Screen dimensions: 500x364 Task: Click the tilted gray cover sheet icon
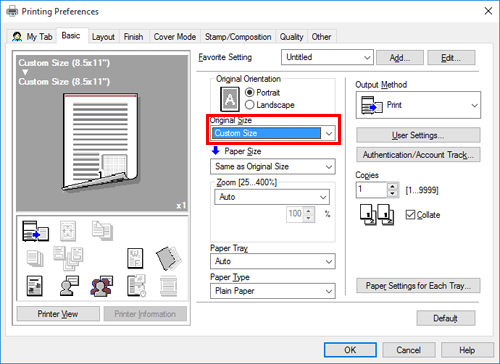pos(169,258)
